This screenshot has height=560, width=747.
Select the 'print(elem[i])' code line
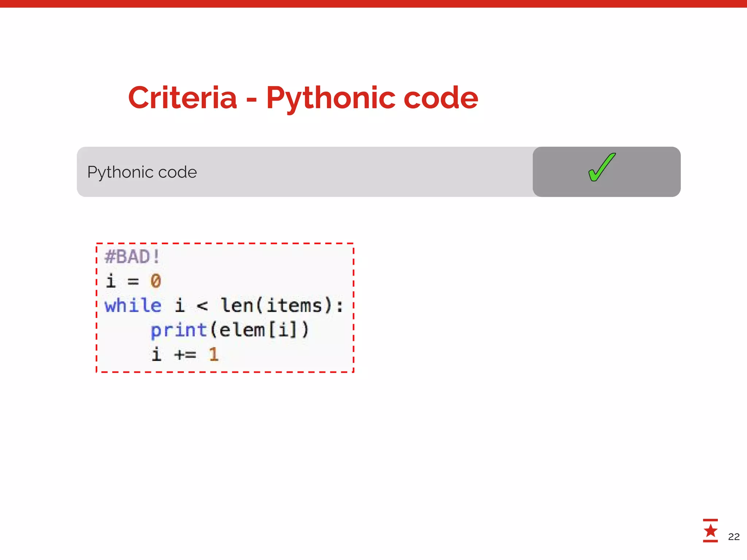click(x=230, y=330)
